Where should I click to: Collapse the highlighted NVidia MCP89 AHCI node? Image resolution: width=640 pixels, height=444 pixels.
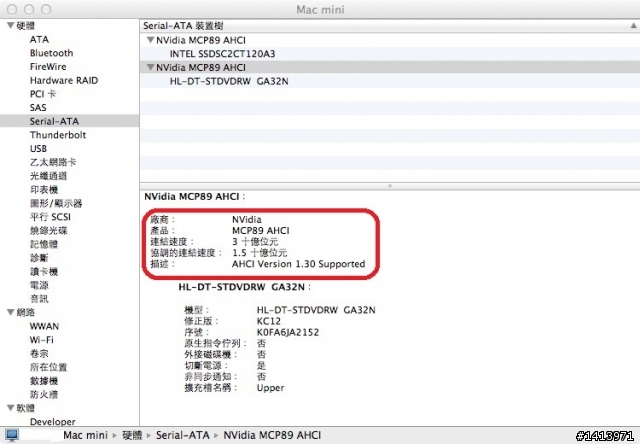[x=150, y=67]
